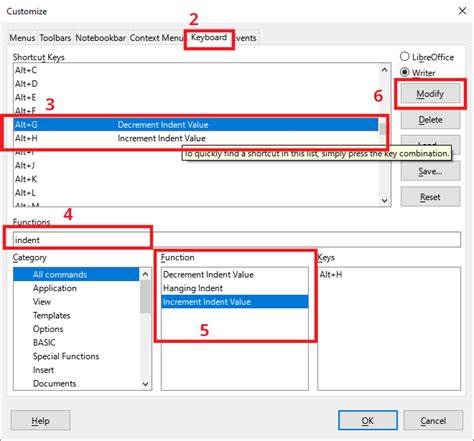Image resolution: width=474 pixels, height=441 pixels.
Task: Click the Shortcut Keys list scrollbar thumb
Action: [x=383, y=129]
